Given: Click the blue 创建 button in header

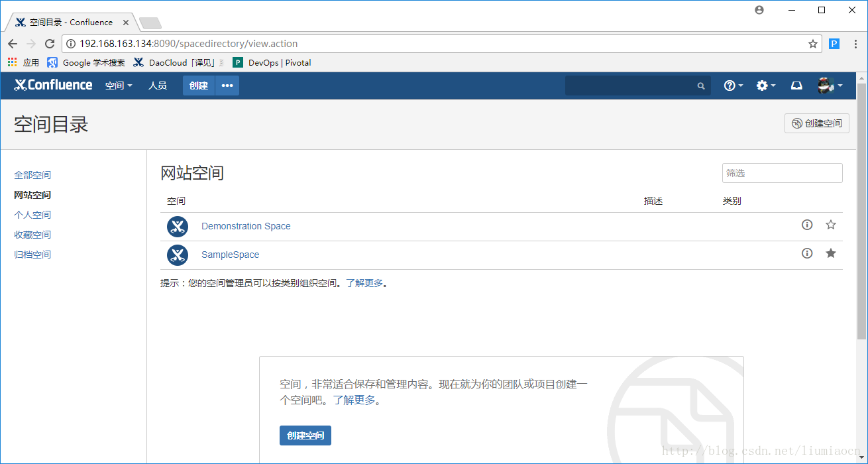Looking at the screenshot, I should 199,86.
